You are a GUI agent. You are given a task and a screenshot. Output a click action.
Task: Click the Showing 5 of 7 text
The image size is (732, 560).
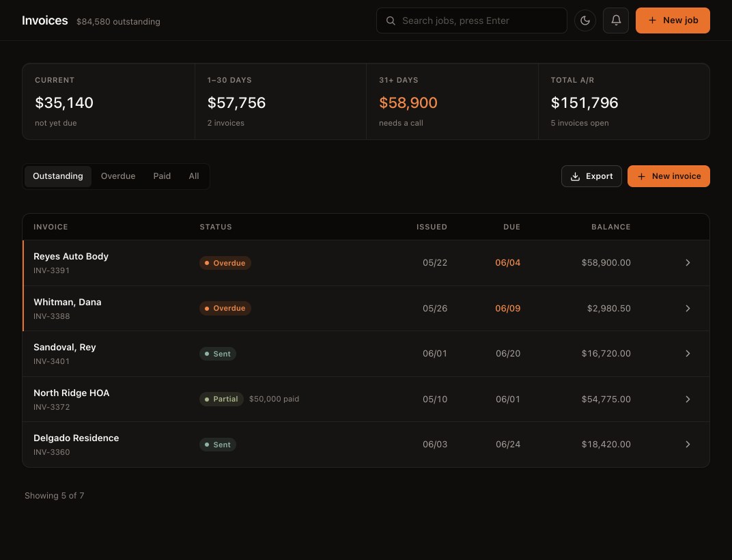[54, 496]
